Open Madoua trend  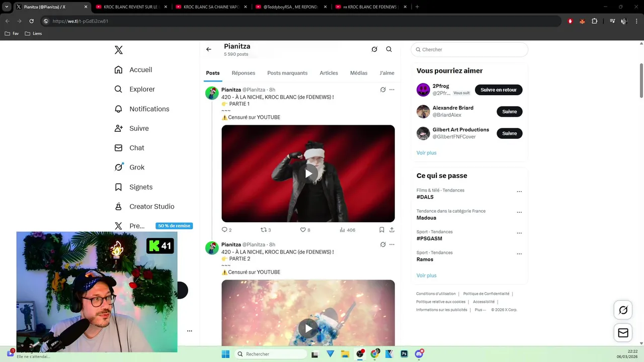pyautogui.click(x=426, y=218)
